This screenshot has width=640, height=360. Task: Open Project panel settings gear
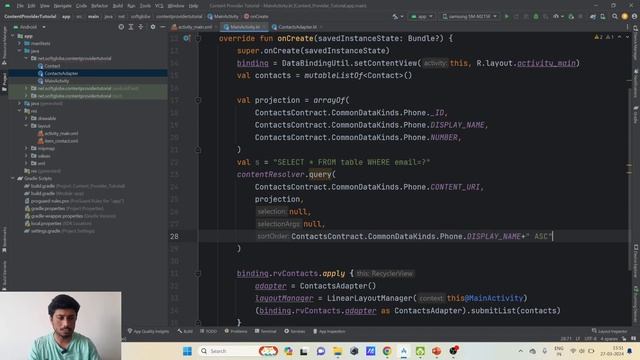click(153, 27)
